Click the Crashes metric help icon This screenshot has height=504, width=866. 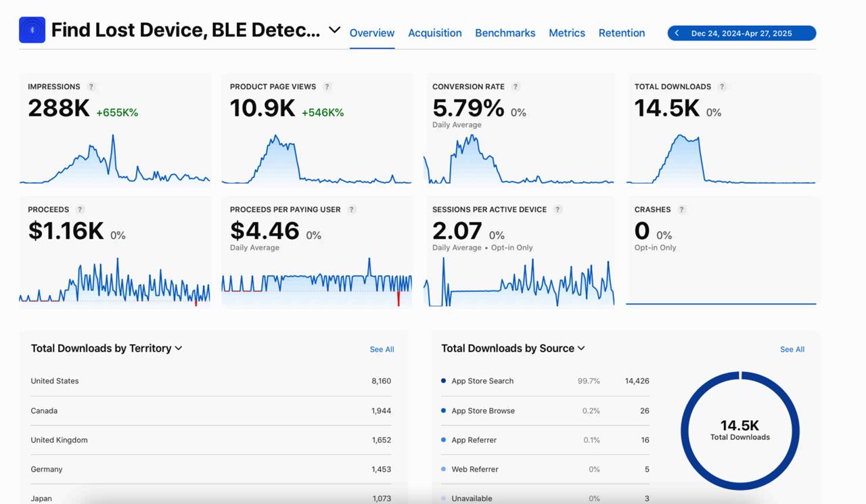point(681,210)
